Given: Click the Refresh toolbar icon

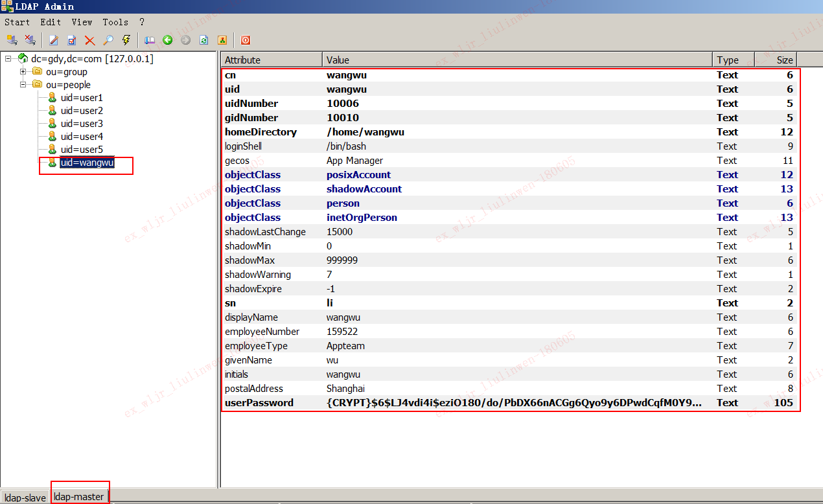Looking at the screenshot, I should coord(204,40).
